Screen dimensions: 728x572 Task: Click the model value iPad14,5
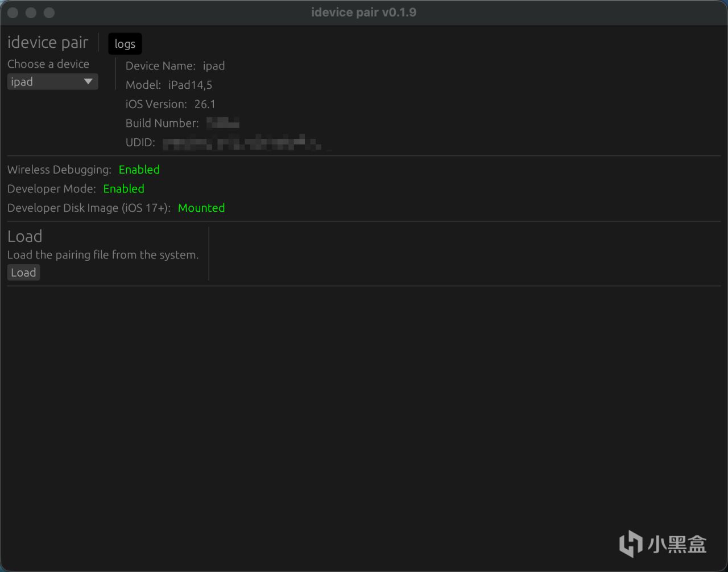tap(190, 85)
